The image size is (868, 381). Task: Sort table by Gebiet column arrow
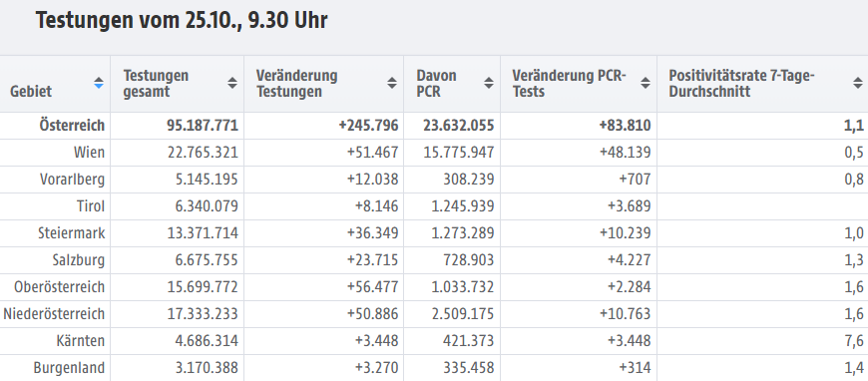99,83
